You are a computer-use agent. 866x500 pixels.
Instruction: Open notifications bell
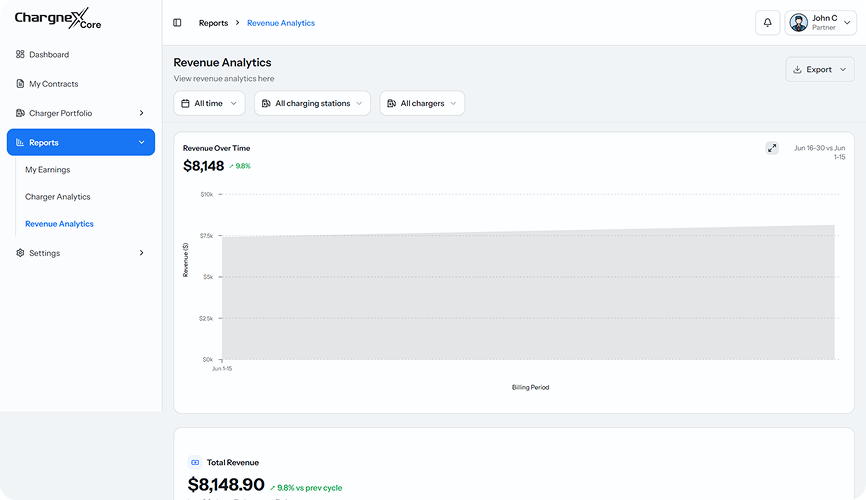click(768, 23)
